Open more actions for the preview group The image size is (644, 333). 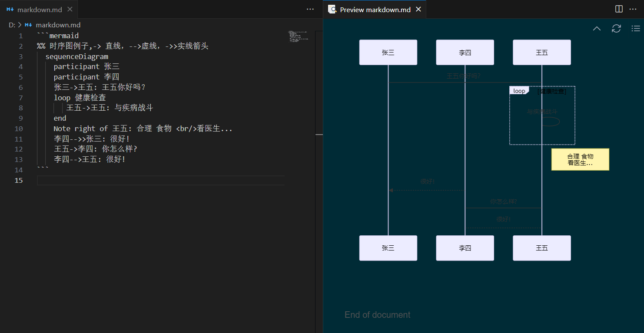click(633, 9)
